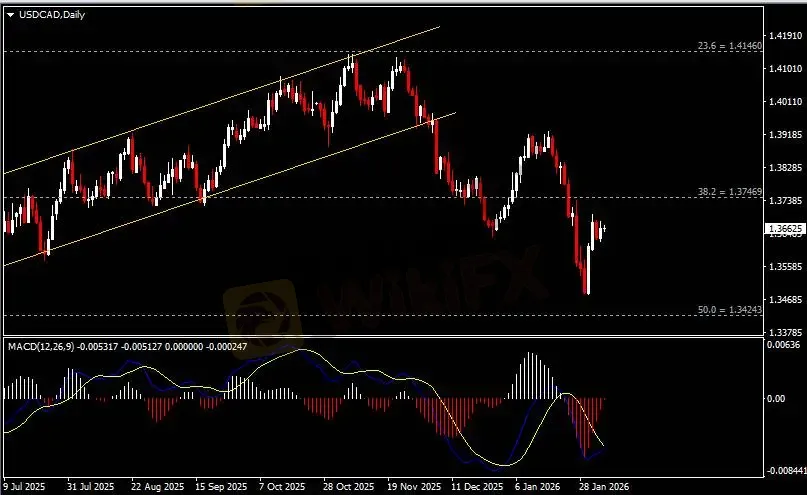
Task: Click MACD scale value 0.00636
Action: [x=783, y=345]
